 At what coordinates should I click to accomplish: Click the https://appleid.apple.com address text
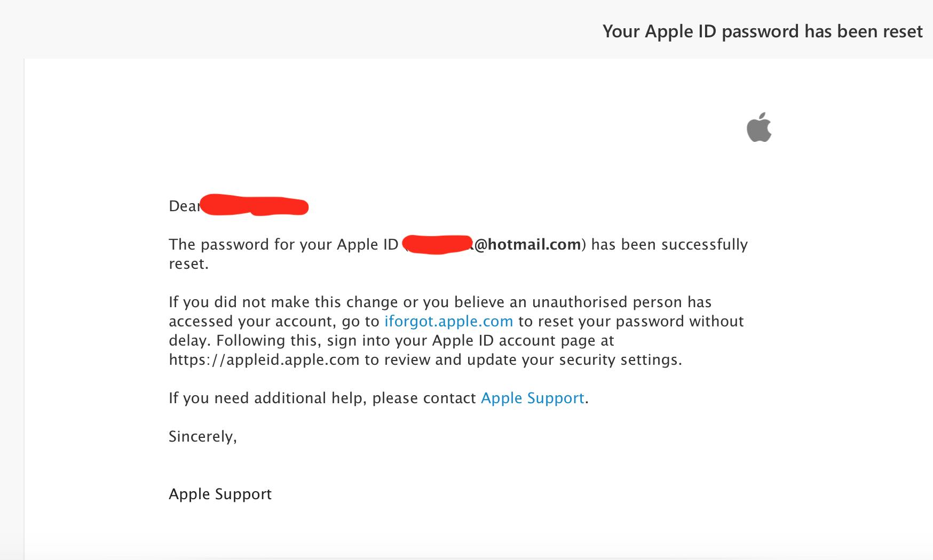264,359
